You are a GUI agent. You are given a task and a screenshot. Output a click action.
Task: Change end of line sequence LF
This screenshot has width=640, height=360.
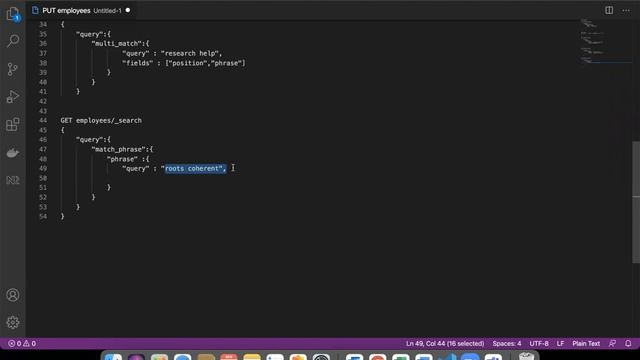click(560, 344)
